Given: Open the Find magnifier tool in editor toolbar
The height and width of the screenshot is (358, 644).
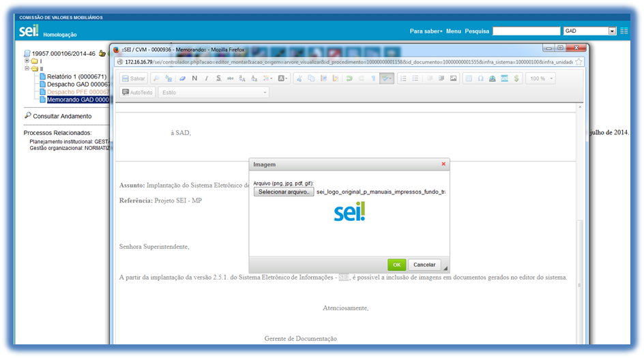Looking at the screenshot, I should coord(156,78).
